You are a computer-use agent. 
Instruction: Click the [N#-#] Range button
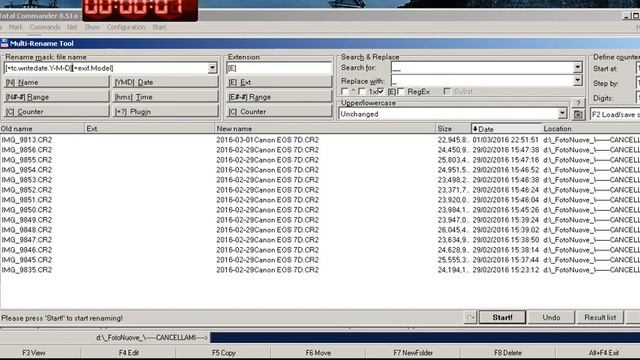[56, 97]
